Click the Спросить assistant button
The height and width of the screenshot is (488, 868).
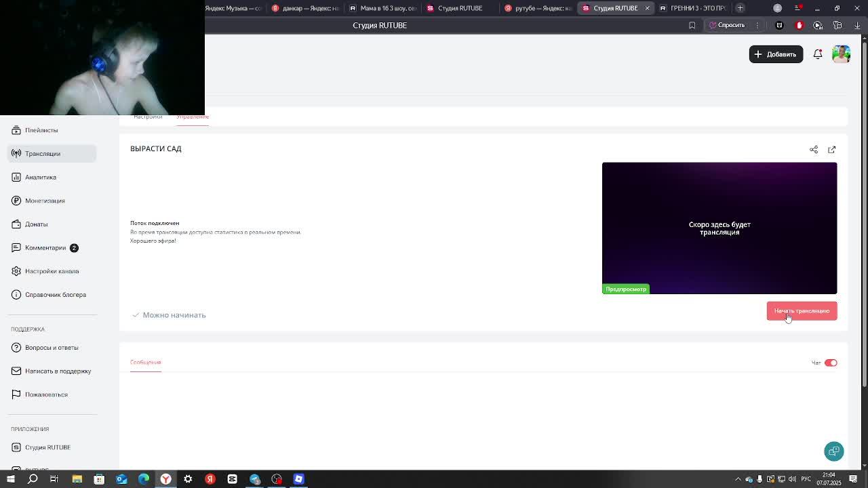coord(727,25)
